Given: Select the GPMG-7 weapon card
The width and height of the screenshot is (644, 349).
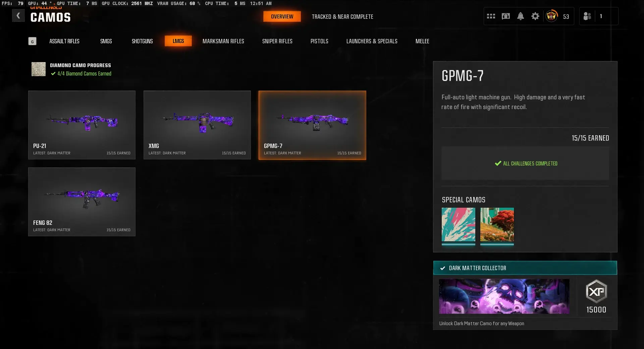Looking at the screenshot, I should [312, 125].
